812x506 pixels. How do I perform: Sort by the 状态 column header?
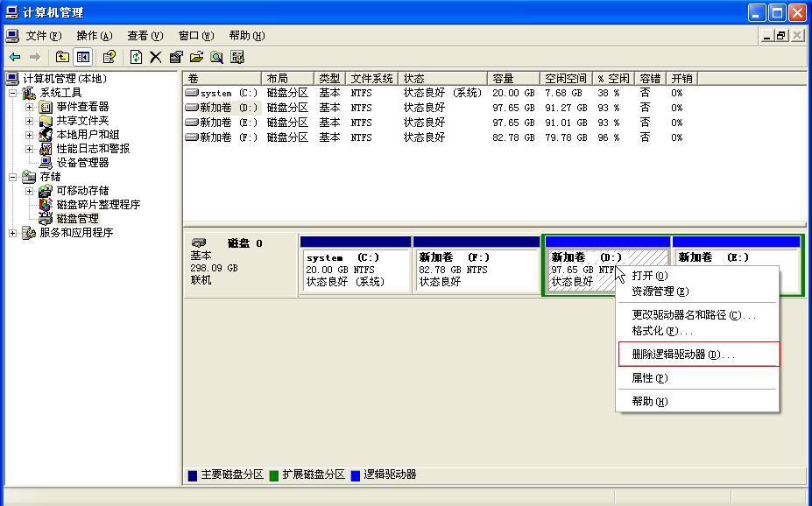pos(442,79)
